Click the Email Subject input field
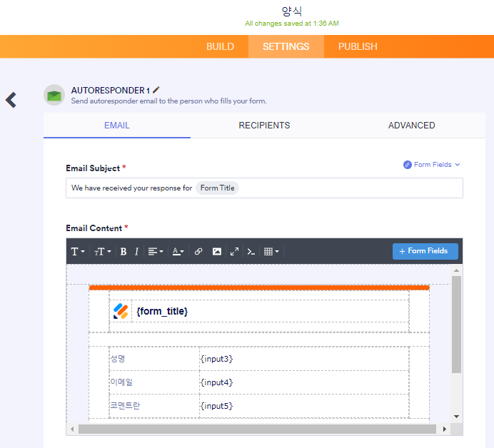Screen dimensions: 494x448 coord(264,188)
